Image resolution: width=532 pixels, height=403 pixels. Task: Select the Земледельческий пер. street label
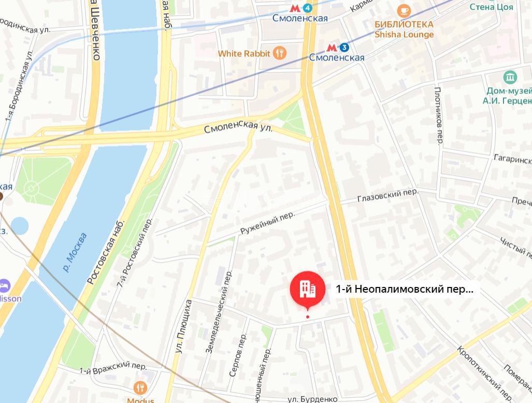pyautogui.click(x=219, y=312)
